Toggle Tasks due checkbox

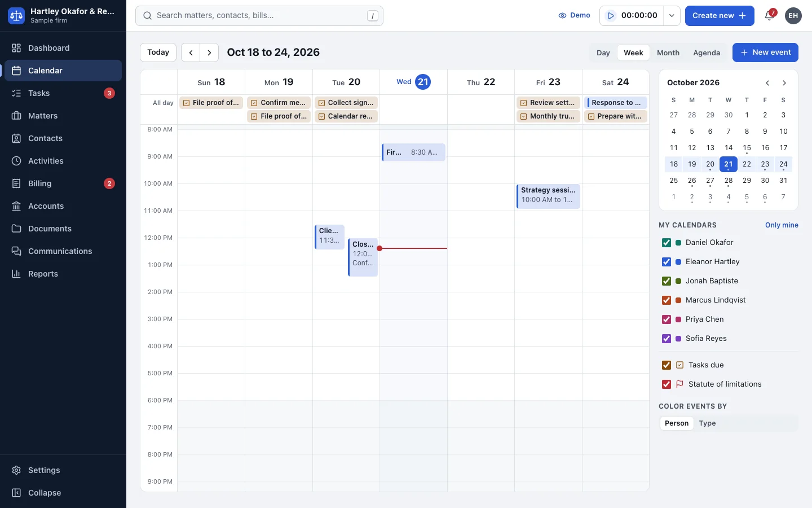click(x=667, y=365)
